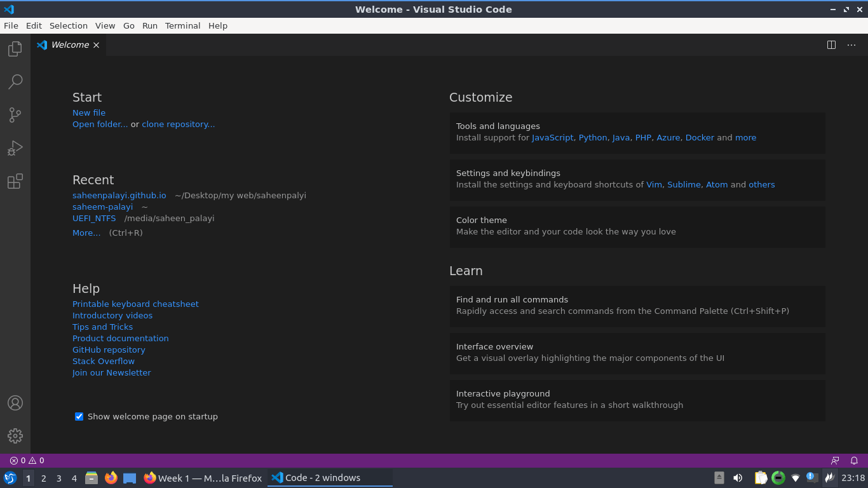Launch the file manager from taskbar
This screenshot has height=488, width=868.
coord(92,478)
